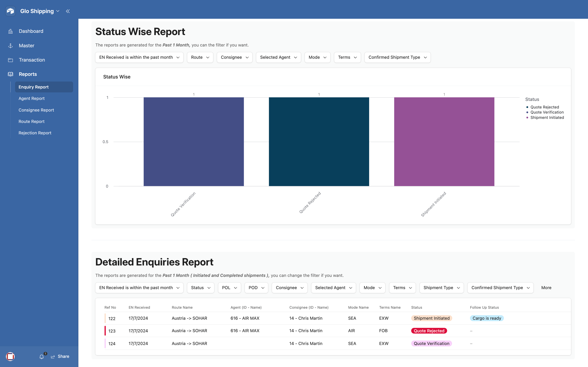Click the Transaction folder icon
Viewport: 588px width, 367px height.
pyautogui.click(x=10, y=60)
